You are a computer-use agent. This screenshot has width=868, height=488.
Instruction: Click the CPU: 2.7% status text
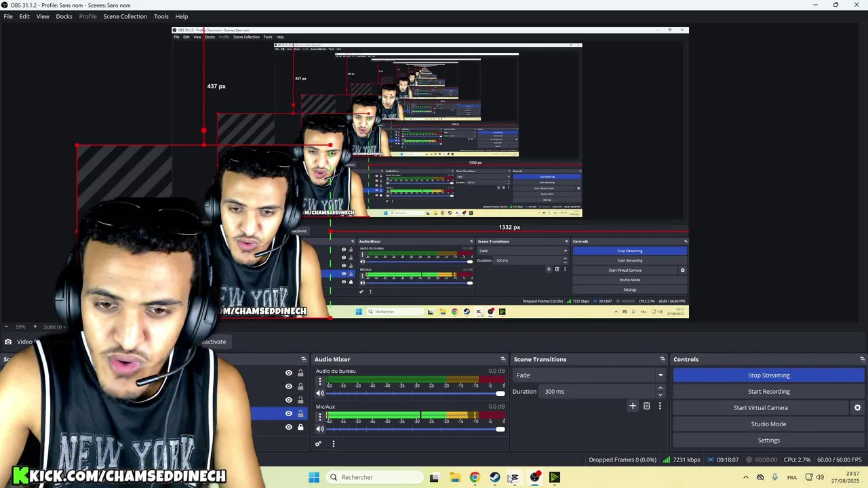797,460
